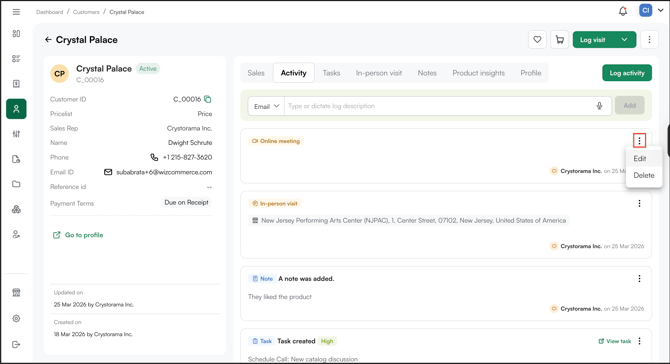Open the file settings sidebar icon
Image resolution: width=670 pixels, height=364 pixels.
click(16, 159)
